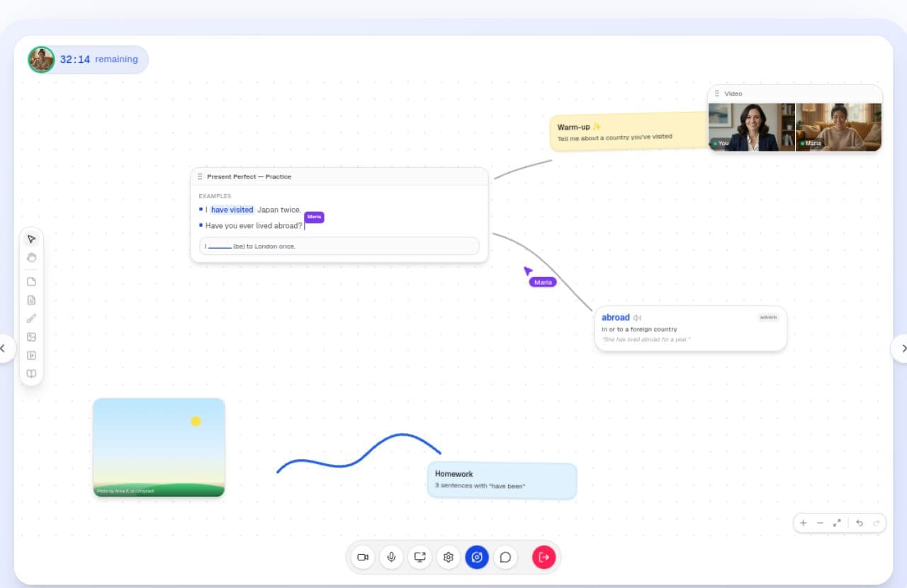This screenshot has height=588, width=907.
Task: Redo the last action
Action: click(877, 523)
